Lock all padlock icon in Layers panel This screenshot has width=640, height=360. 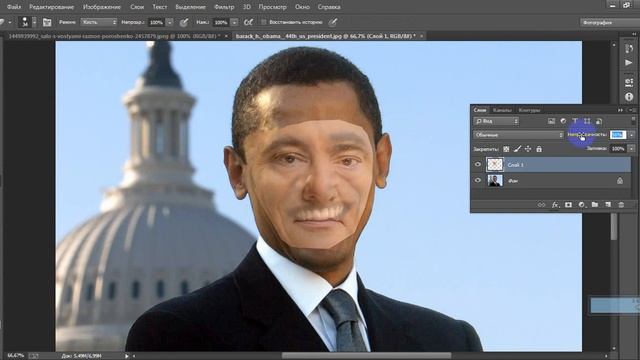point(539,149)
